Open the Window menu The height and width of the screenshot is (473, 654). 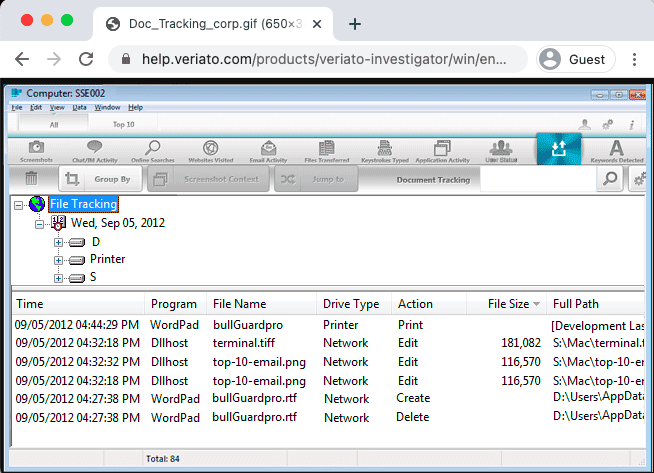[107, 108]
